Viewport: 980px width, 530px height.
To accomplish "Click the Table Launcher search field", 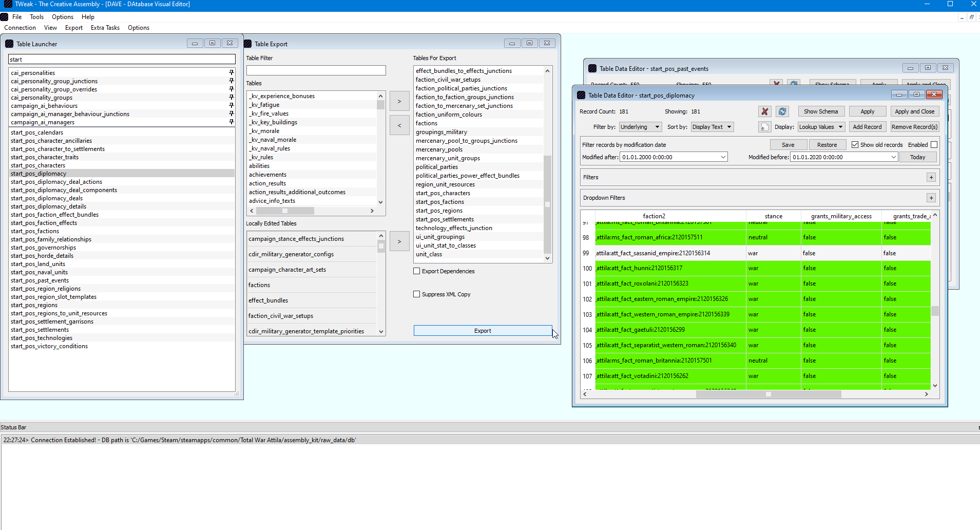I will (122, 60).
